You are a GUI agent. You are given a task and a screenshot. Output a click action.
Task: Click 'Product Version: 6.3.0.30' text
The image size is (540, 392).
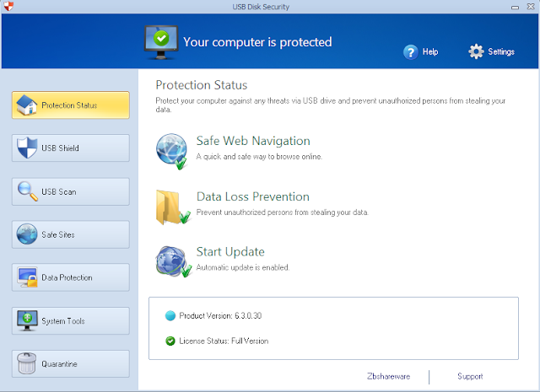pyautogui.click(x=220, y=315)
